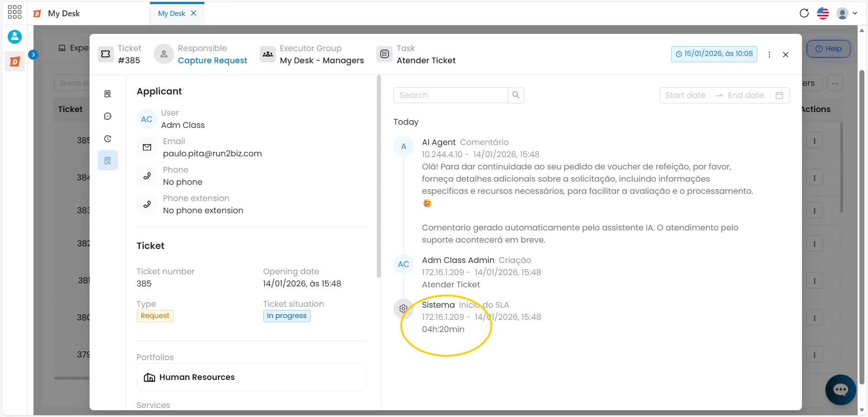Open the chat support bubble

(841, 390)
